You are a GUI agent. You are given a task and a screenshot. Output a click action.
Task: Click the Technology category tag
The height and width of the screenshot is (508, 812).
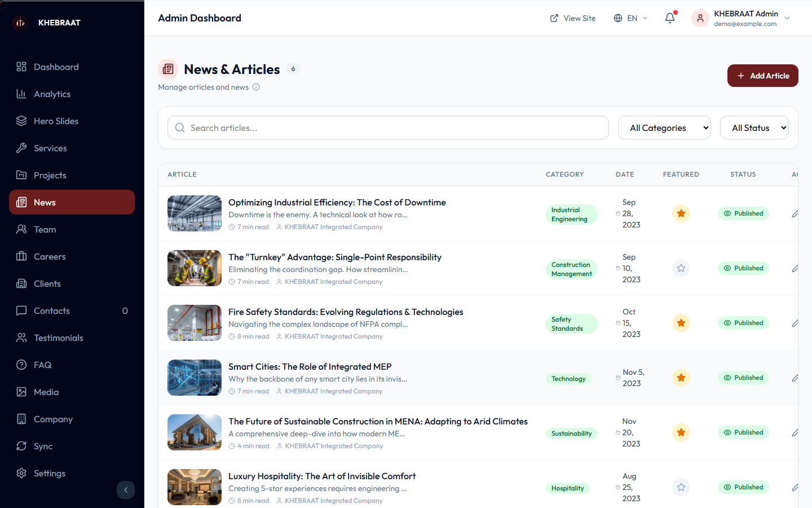point(568,379)
